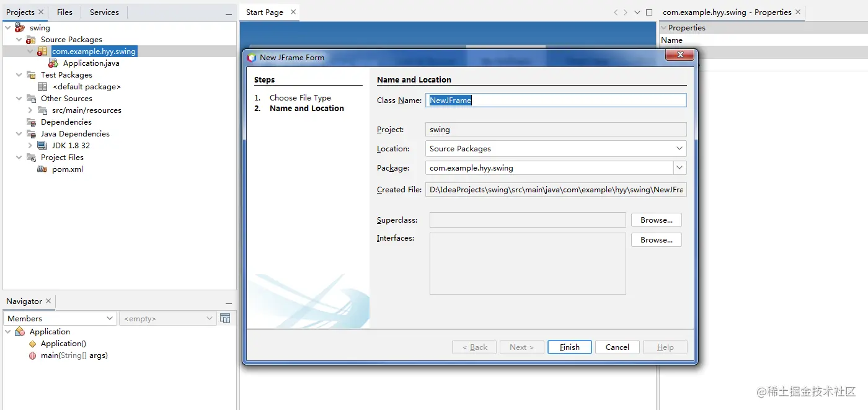Maximize the editor window icon
Image resolution: width=868 pixels, height=410 pixels.
coord(649,12)
